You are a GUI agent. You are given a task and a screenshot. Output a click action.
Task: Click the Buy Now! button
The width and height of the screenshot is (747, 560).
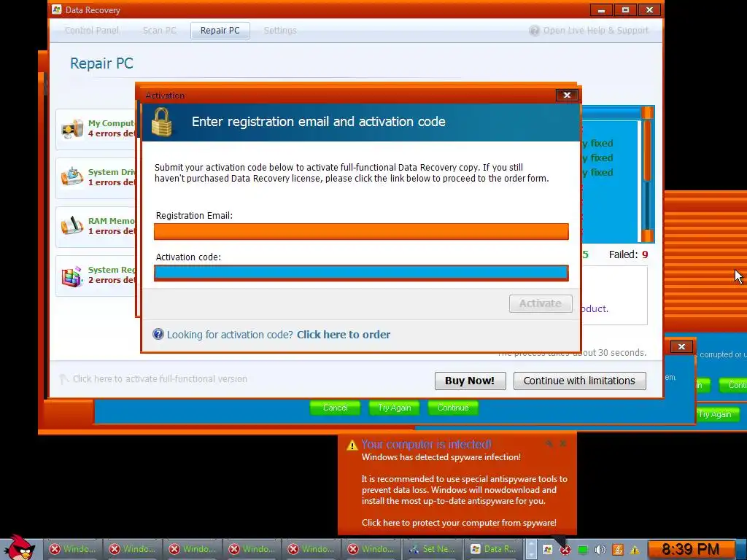pyautogui.click(x=470, y=381)
